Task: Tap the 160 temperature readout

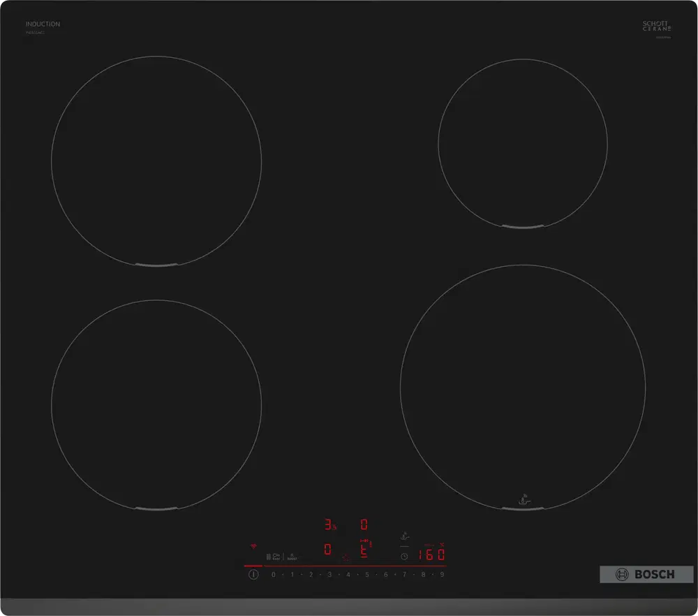Action: pos(432,554)
